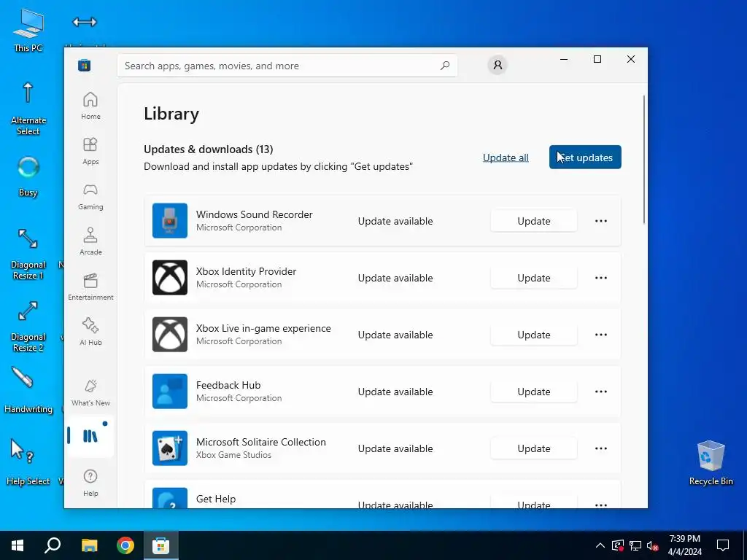Viewport: 747px width, 560px height.
Task: Click the Microsoft Store logo icon
Action: tap(85, 65)
